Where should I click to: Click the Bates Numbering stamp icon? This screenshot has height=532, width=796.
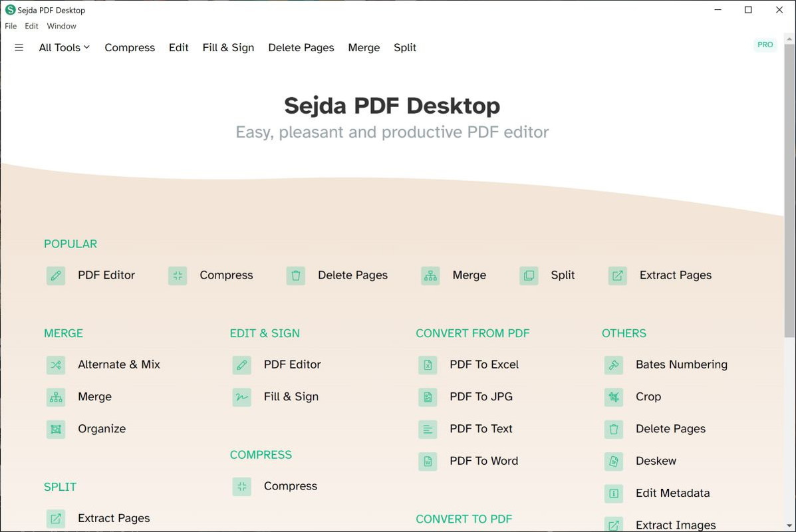(614, 365)
